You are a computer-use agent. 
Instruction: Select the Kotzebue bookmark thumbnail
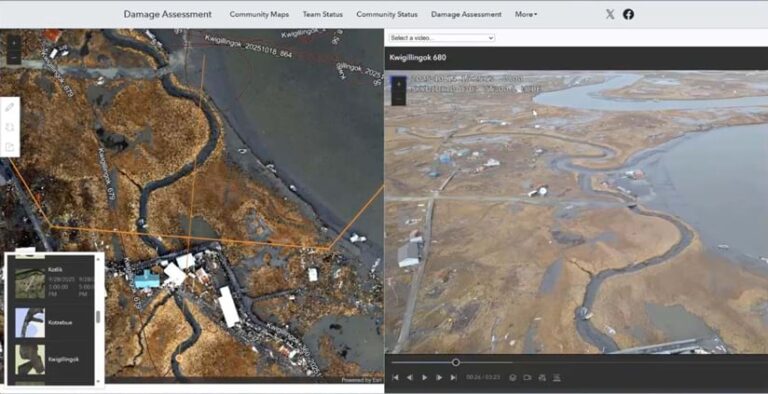(29, 322)
